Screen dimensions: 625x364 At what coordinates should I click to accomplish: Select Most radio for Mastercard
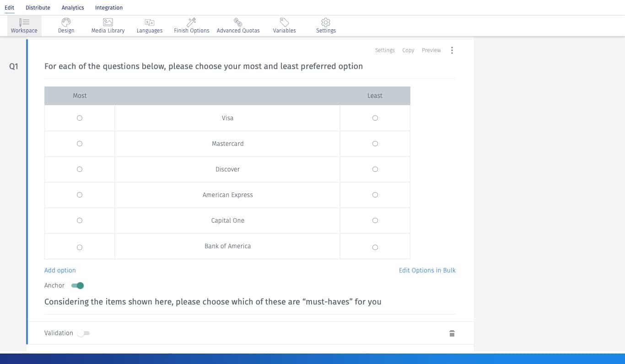(80, 144)
